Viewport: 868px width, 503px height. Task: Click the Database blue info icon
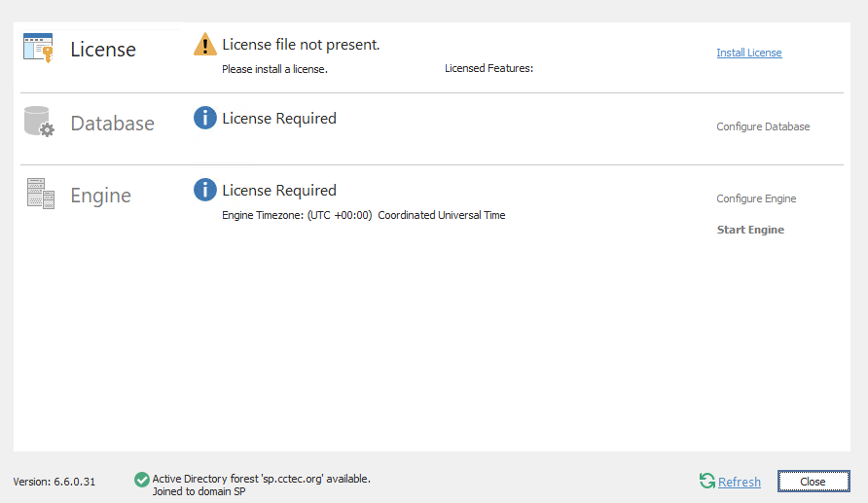(205, 119)
